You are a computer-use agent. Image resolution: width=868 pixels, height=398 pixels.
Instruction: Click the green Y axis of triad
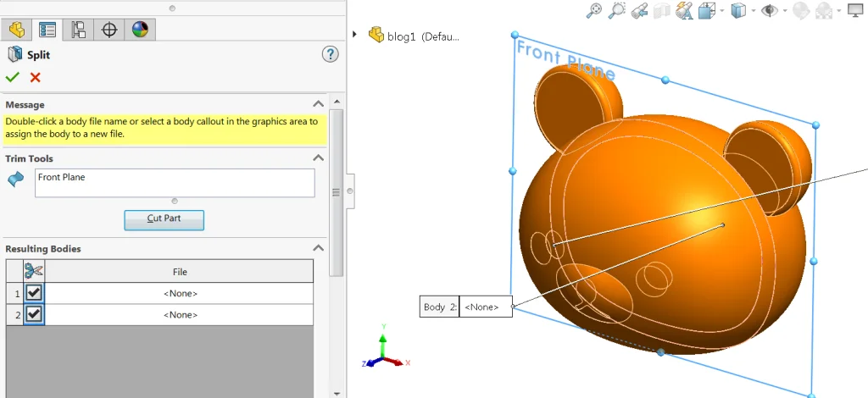[383, 341]
